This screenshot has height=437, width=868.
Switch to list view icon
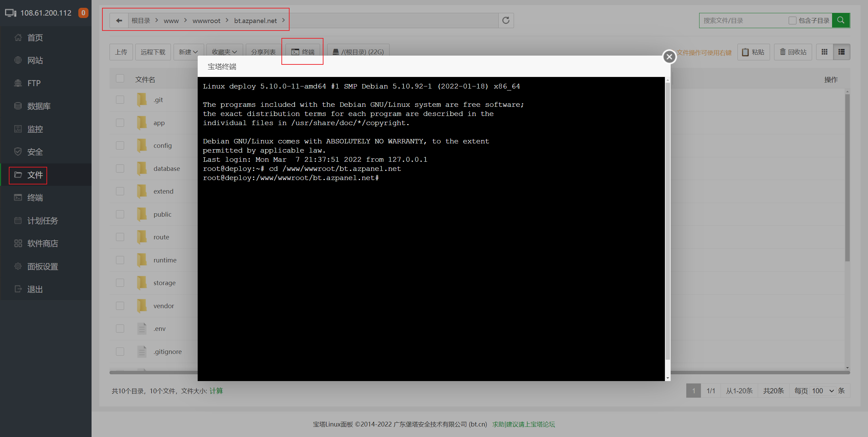coord(842,52)
